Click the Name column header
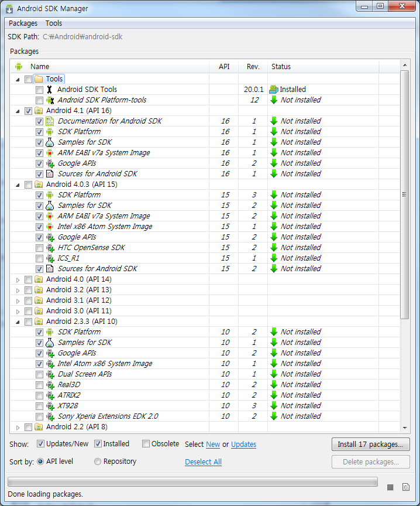This screenshot has height=506, width=420. point(109,67)
